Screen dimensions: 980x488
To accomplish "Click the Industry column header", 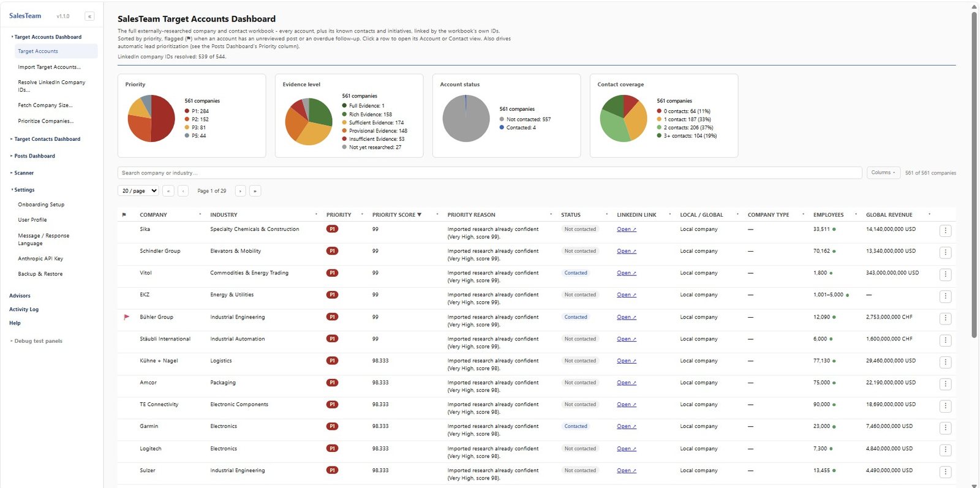I will 224,215.
